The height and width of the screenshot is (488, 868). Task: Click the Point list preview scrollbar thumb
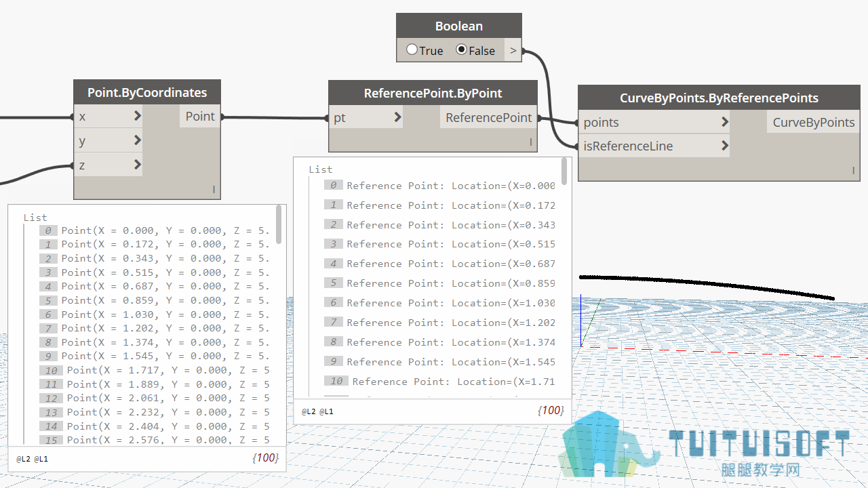(279, 225)
